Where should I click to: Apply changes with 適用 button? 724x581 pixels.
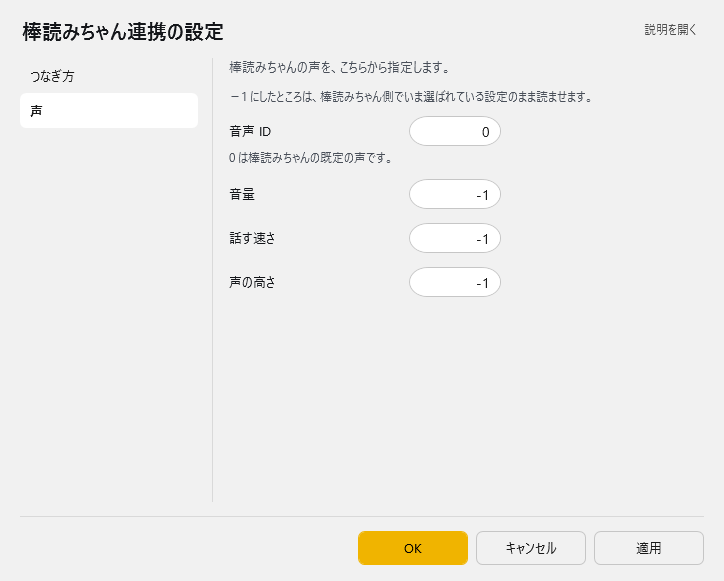tap(649, 548)
